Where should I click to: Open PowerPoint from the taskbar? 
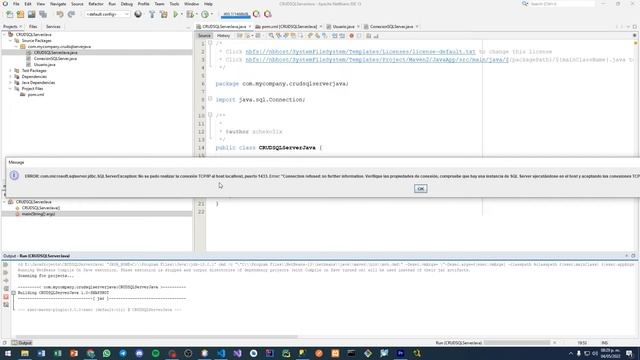point(74,353)
